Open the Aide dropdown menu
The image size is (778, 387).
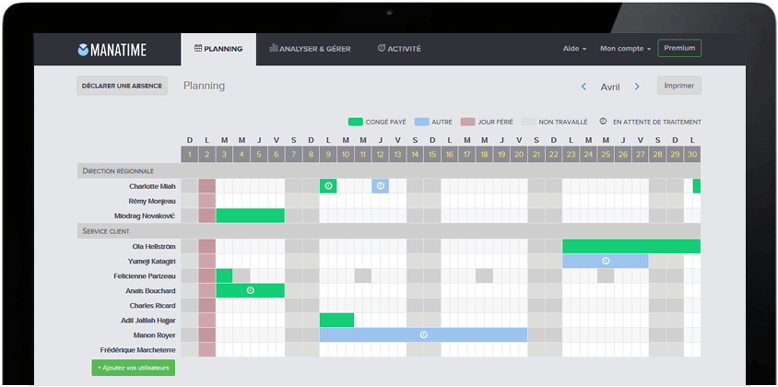click(x=575, y=49)
